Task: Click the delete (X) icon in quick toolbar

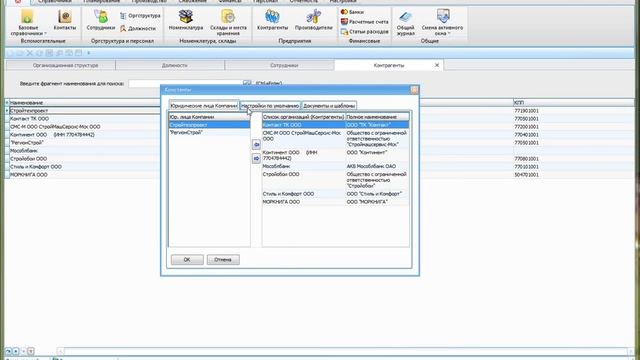Action: pos(29,53)
